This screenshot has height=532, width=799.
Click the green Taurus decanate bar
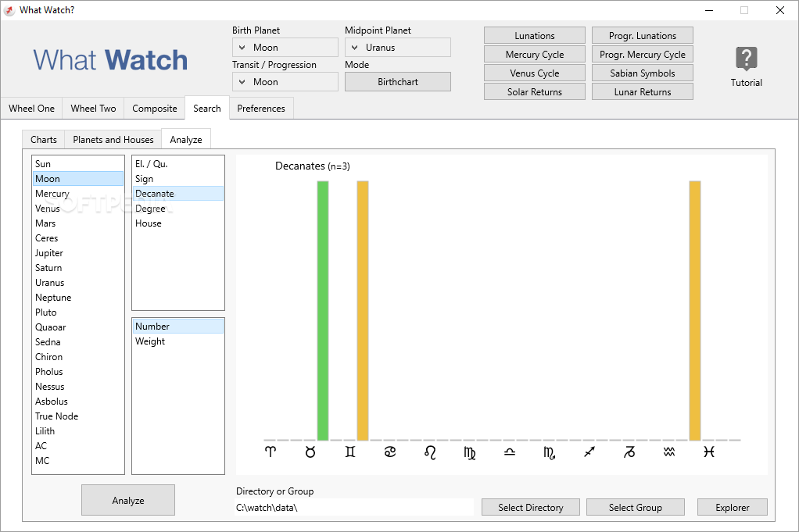323,311
